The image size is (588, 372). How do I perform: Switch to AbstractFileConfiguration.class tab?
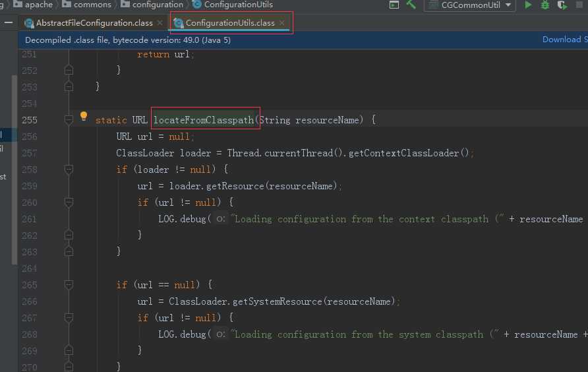point(94,23)
